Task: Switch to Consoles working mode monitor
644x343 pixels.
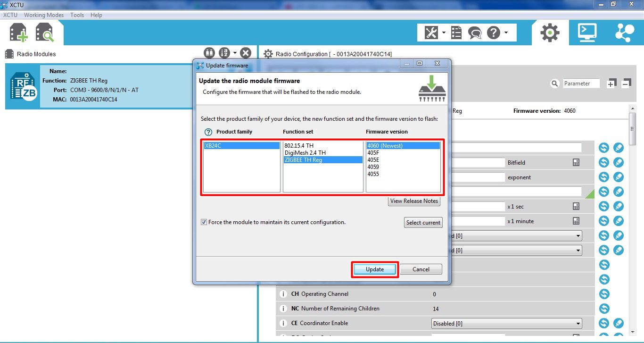Action: pyautogui.click(x=587, y=33)
